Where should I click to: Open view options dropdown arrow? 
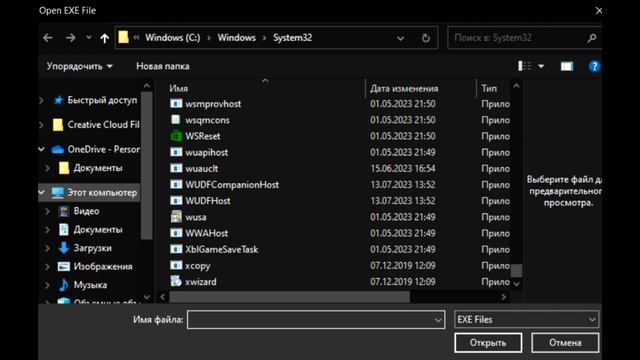click(x=541, y=67)
